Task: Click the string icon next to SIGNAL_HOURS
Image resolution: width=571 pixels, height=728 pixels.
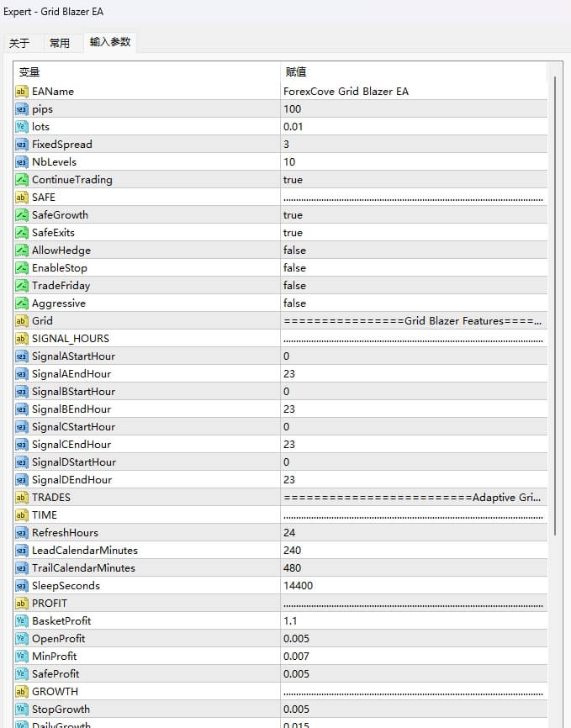Action: (22, 339)
